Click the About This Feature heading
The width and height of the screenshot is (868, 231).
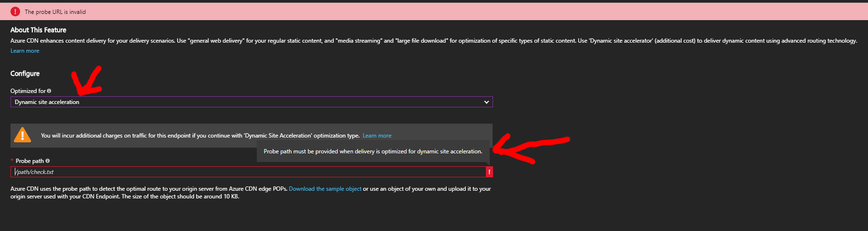pyautogui.click(x=38, y=30)
